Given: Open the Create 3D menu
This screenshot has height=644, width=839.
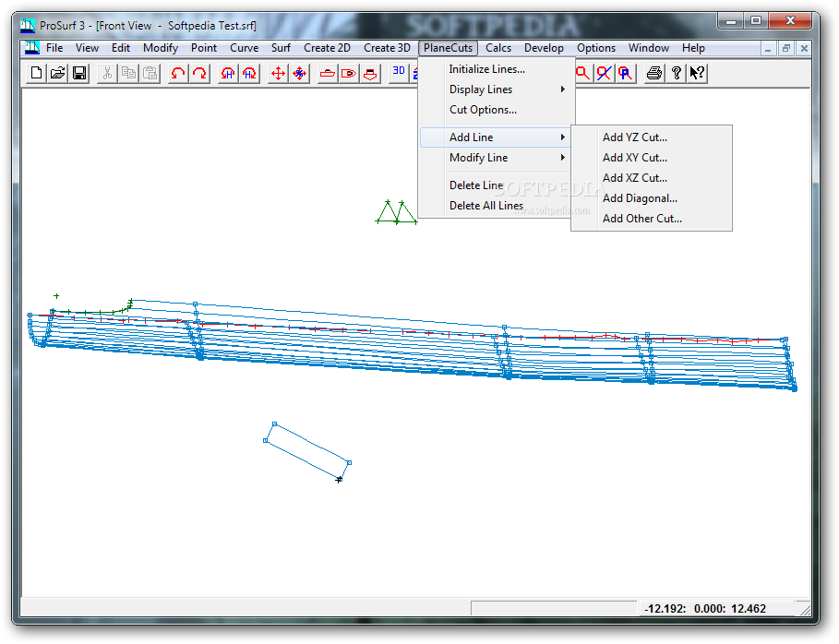Looking at the screenshot, I should pyautogui.click(x=387, y=48).
